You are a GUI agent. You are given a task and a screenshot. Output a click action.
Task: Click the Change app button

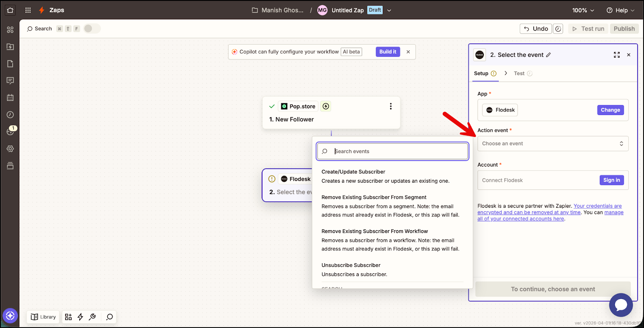tap(610, 110)
